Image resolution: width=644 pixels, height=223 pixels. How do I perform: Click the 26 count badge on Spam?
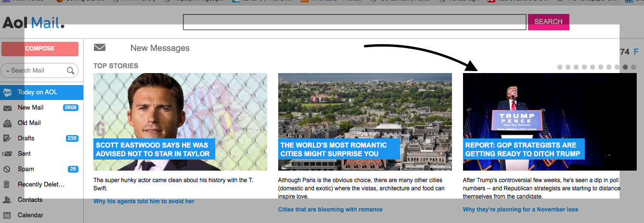73,169
